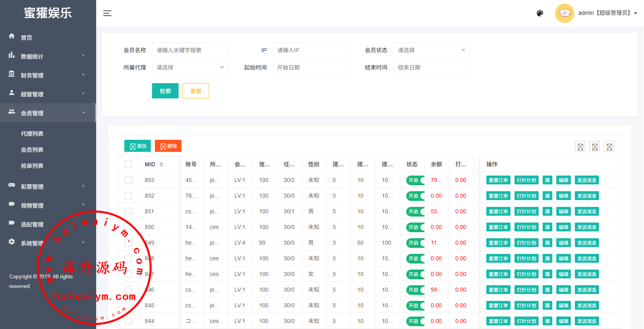The image size is (644, 329).
Task: Open 代理列表 in the sidebar
Action: pos(32,134)
